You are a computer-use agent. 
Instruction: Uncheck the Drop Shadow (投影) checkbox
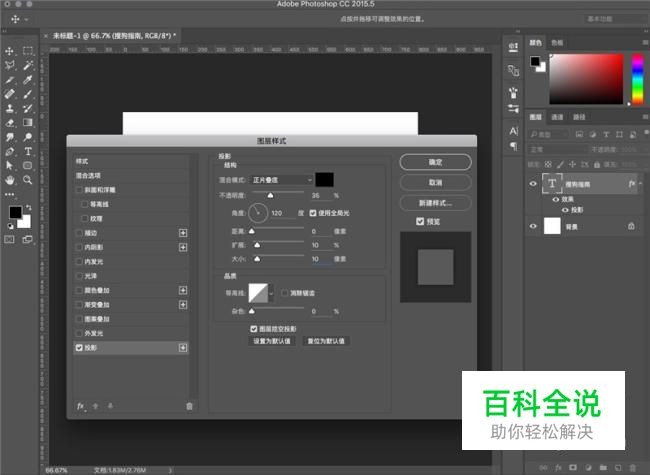pyautogui.click(x=79, y=348)
